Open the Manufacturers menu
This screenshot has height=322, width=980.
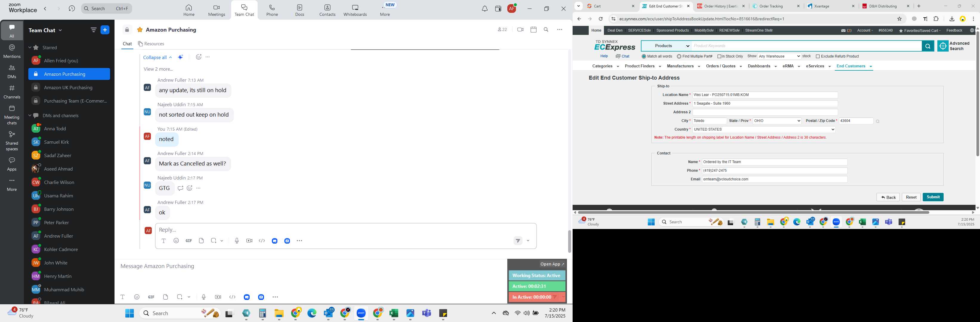pos(683,66)
